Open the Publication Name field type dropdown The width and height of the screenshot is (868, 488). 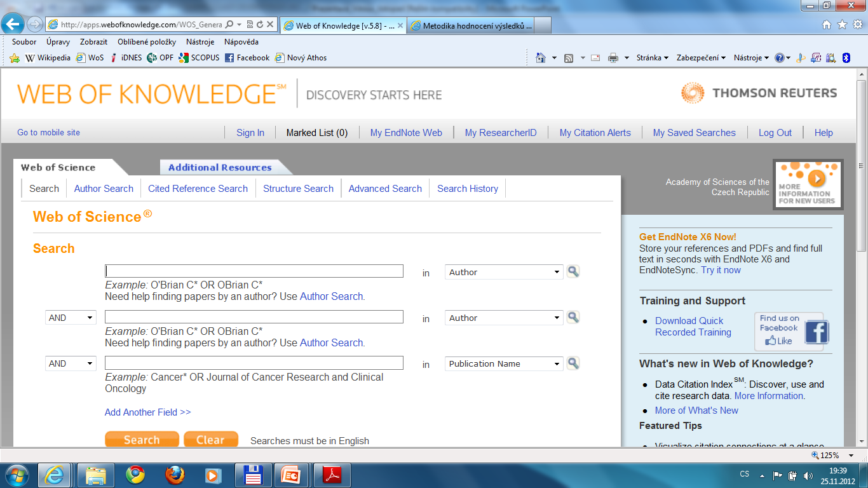504,363
